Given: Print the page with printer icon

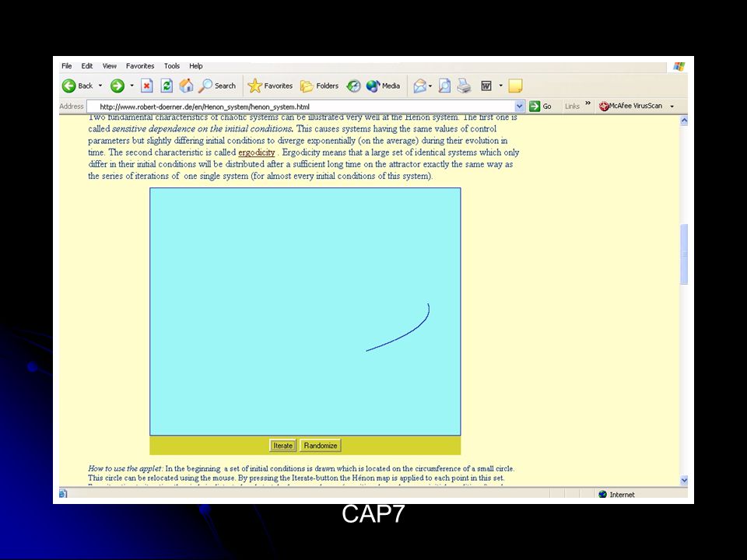Looking at the screenshot, I should pyautogui.click(x=464, y=86).
